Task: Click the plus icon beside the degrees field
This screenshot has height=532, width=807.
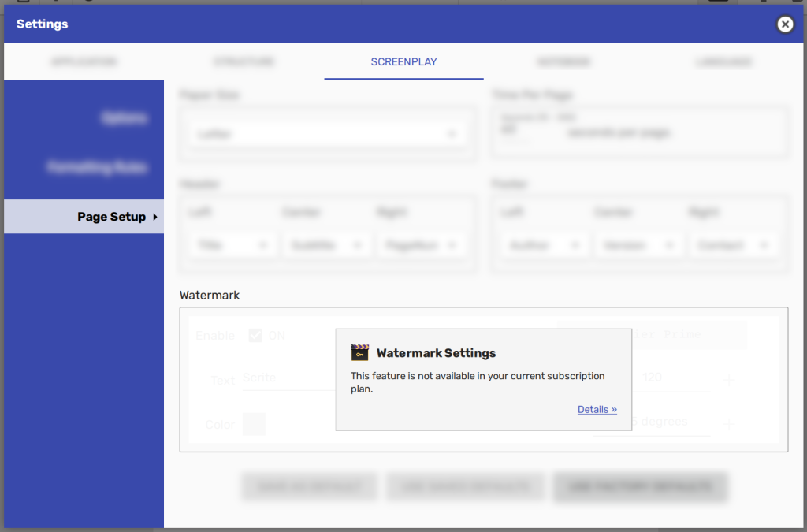Action: tap(728, 425)
